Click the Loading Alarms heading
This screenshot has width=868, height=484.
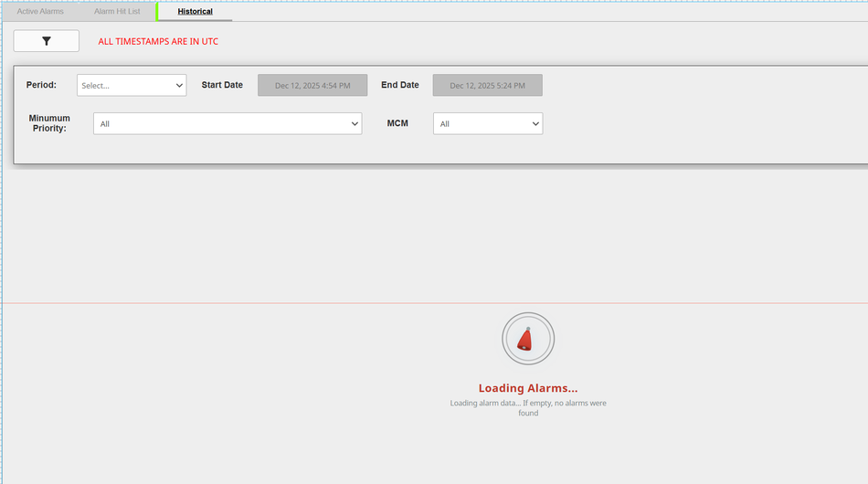[528, 388]
